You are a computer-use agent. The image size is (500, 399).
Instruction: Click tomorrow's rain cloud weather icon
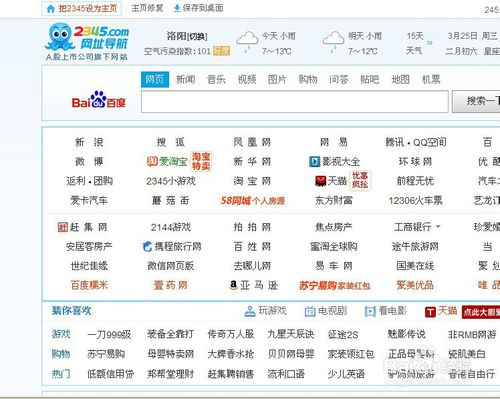(x=333, y=42)
